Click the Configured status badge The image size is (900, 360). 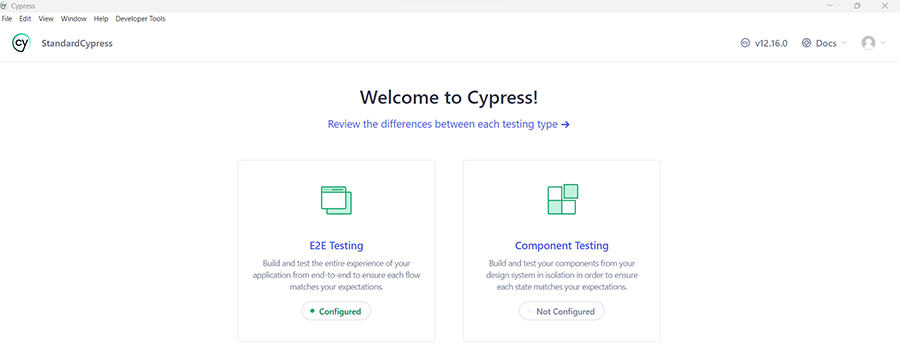click(336, 311)
